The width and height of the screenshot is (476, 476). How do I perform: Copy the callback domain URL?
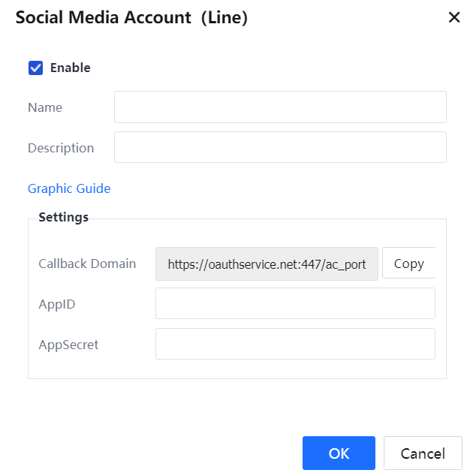coord(408,264)
